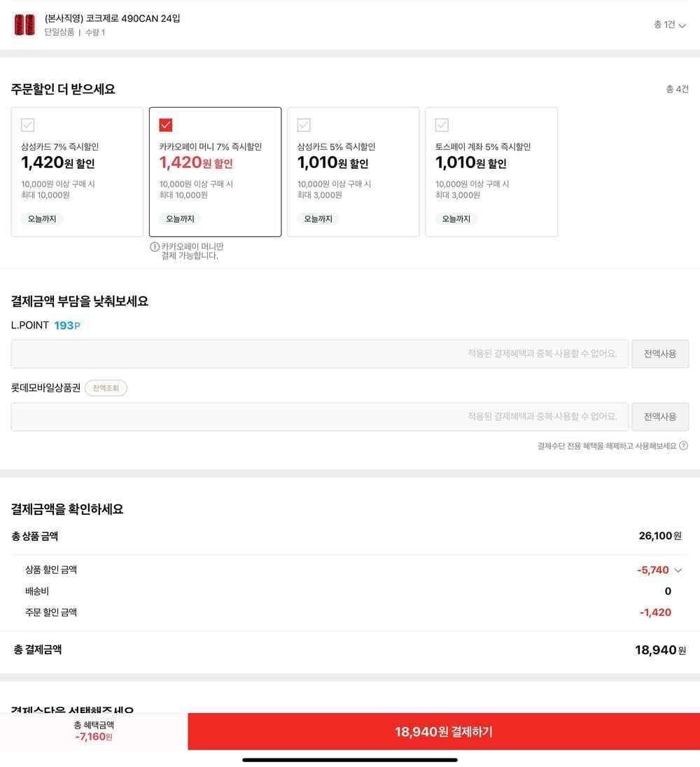The height and width of the screenshot is (767, 700).
Task: Click the L.POINT amount input field
Action: click(x=320, y=354)
